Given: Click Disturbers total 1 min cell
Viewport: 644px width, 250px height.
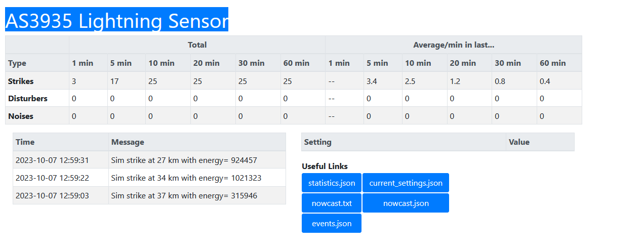Looking at the screenshot, I should pos(88,98).
